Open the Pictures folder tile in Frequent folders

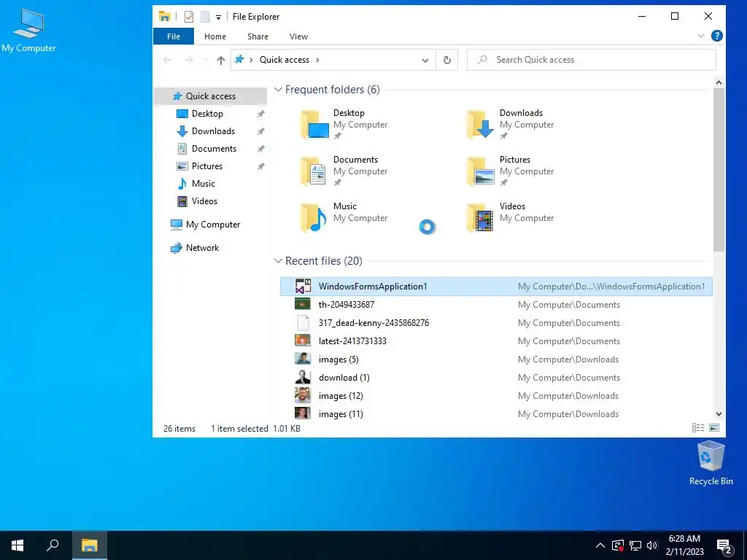(511, 171)
